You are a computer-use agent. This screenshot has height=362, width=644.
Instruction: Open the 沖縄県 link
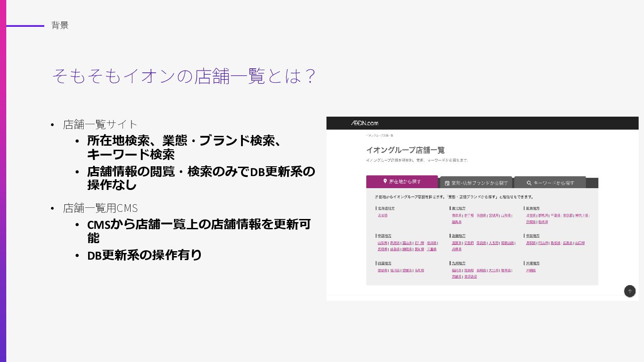pyautogui.click(x=531, y=270)
